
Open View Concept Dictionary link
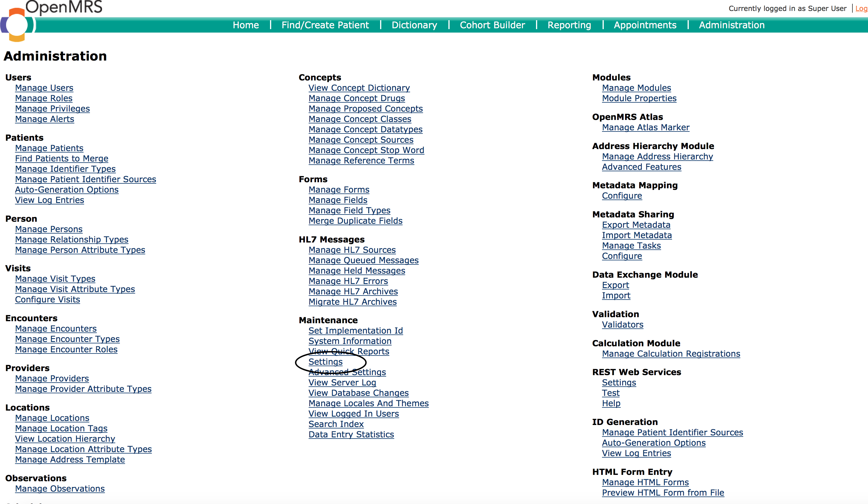click(x=359, y=88)
